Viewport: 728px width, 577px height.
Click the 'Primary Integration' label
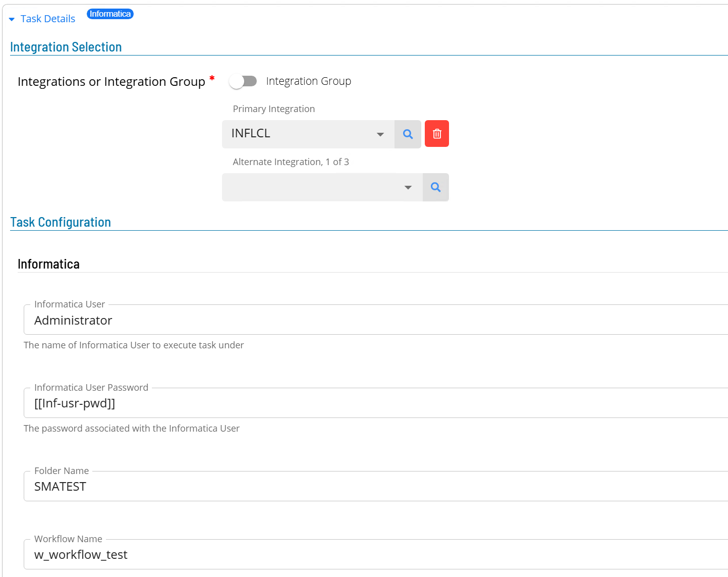pos(274,109)
